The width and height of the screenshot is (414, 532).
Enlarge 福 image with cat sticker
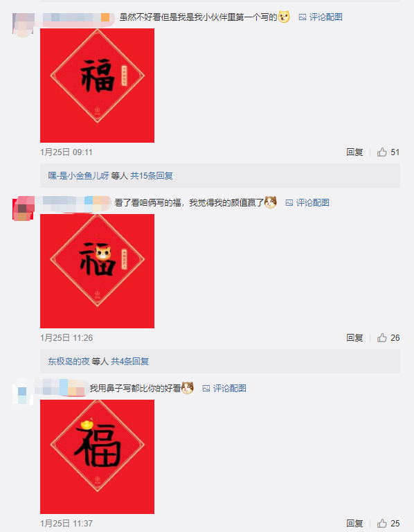[98, 271]
